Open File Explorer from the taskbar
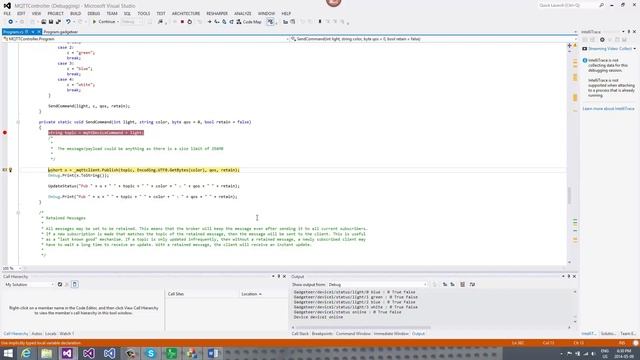The width and height of the screenshot is (640, 360). tap(47, 353)
